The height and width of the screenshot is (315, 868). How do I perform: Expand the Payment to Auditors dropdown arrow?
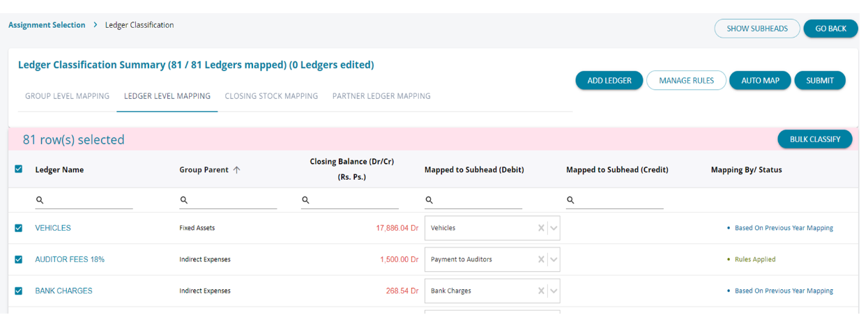click(554, 259)
